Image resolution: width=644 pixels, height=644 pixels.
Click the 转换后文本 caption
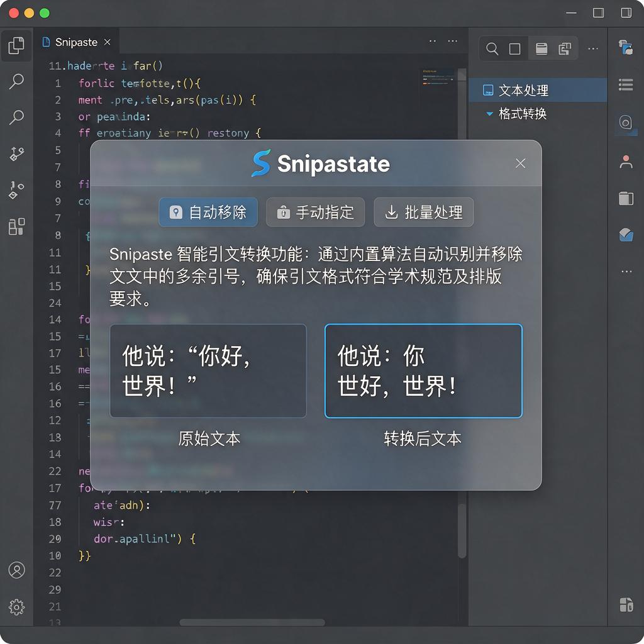point(423,438)
